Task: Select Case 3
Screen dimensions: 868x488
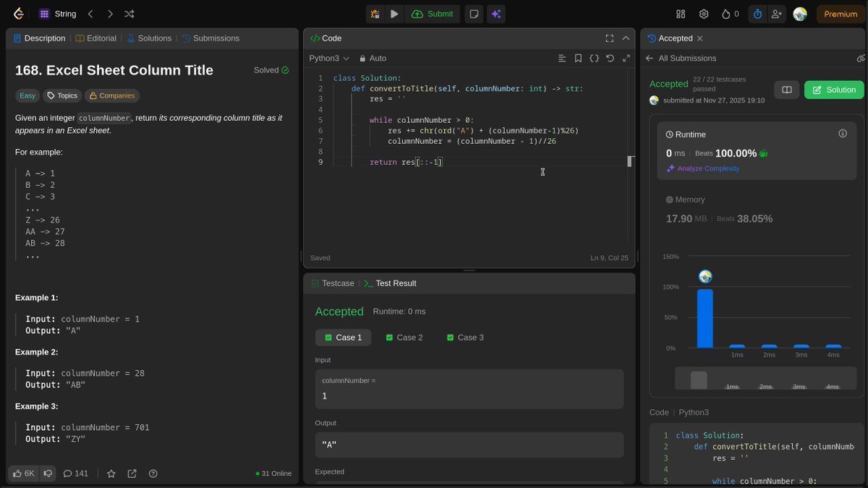Action: point(465,338)
